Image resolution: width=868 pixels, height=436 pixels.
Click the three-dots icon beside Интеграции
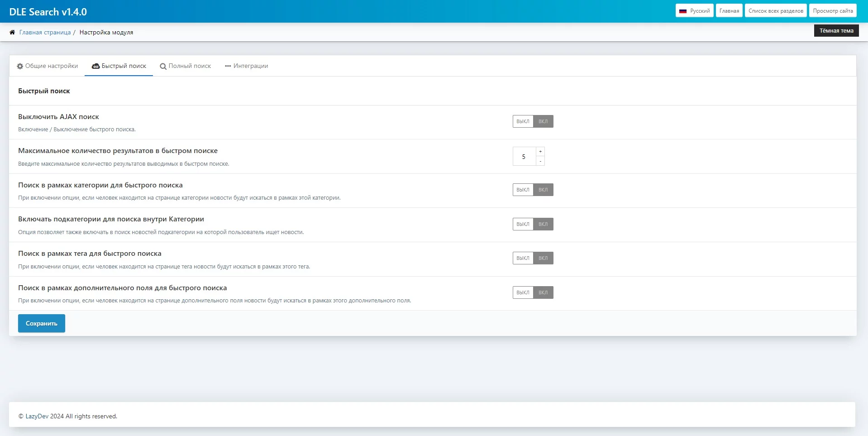(228, 66)
